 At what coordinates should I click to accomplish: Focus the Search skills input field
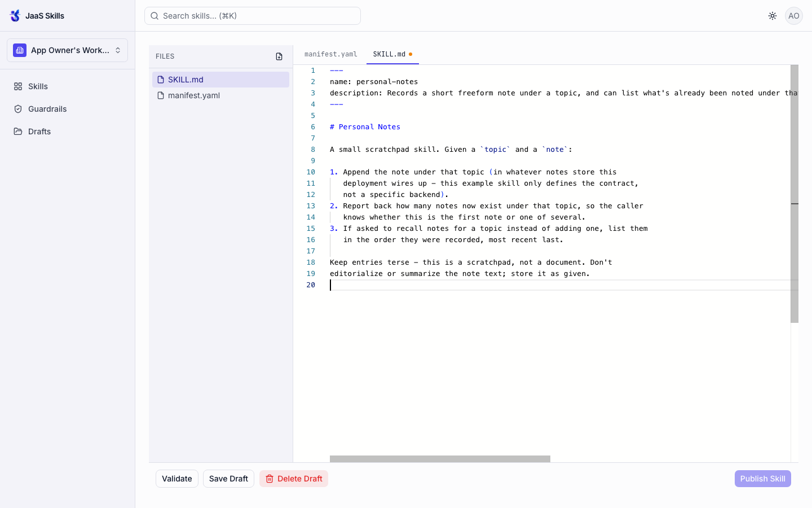(253, 16)
